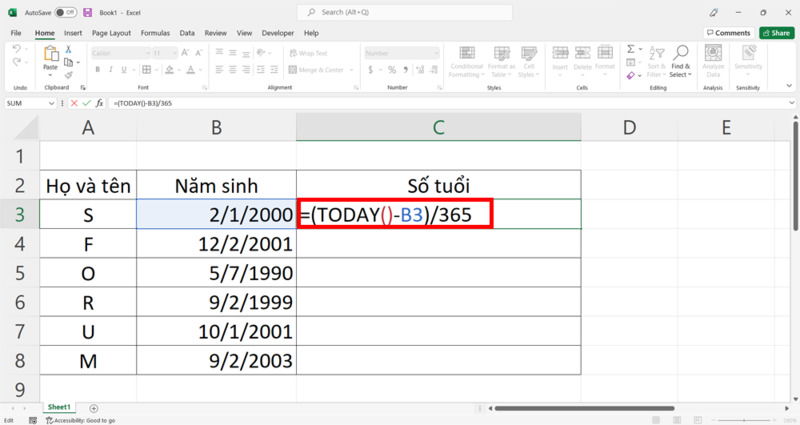The image size is (800, 425).
Task: Click the formula bar text field
Action: (x=448, y=103)
